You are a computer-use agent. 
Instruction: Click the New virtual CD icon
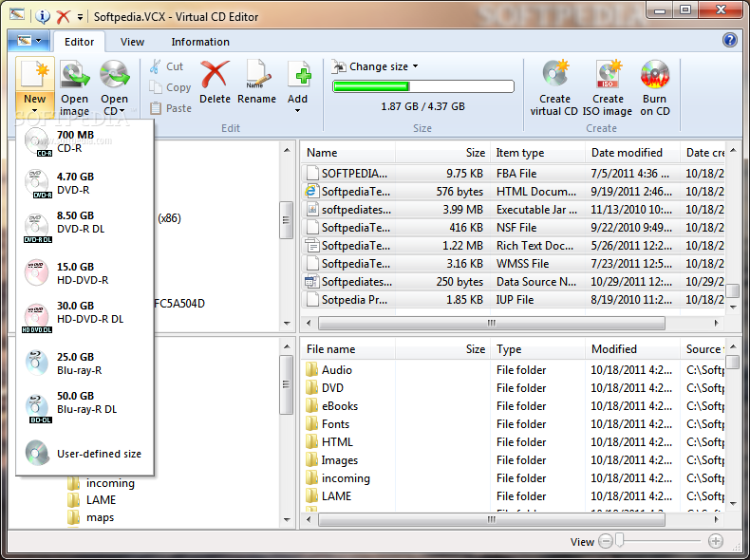35,75
